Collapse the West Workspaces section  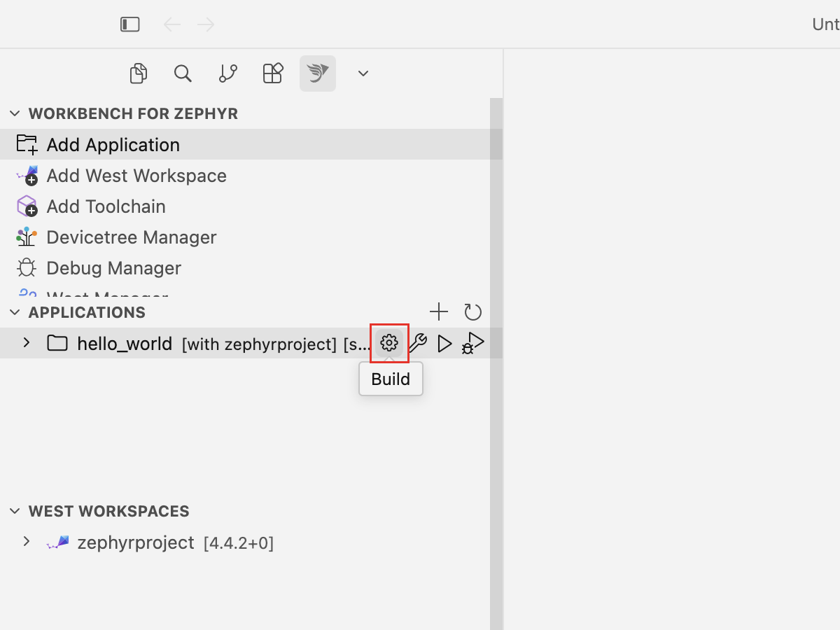pyautogui.click(x=15, y=511)
